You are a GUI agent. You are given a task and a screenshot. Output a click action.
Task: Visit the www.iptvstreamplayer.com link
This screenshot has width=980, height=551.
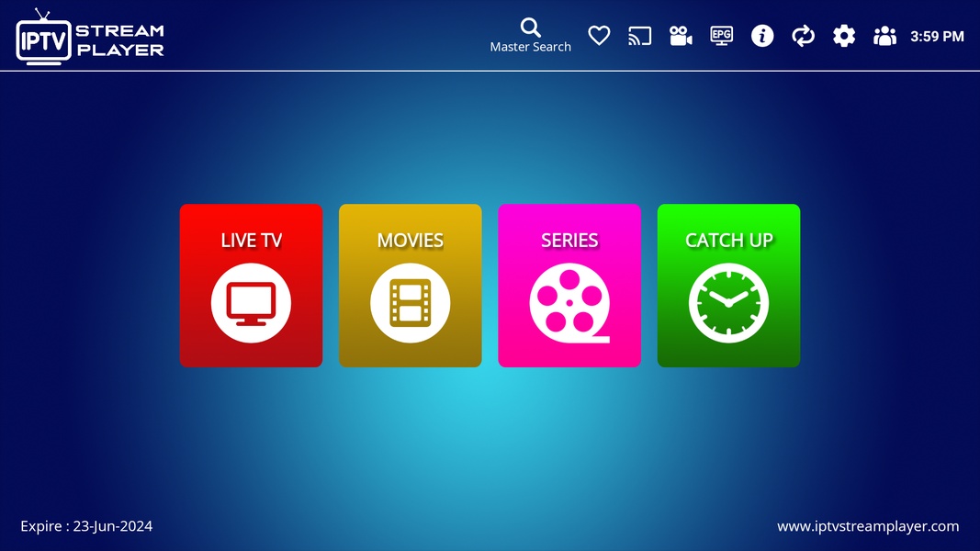point(868,526)
